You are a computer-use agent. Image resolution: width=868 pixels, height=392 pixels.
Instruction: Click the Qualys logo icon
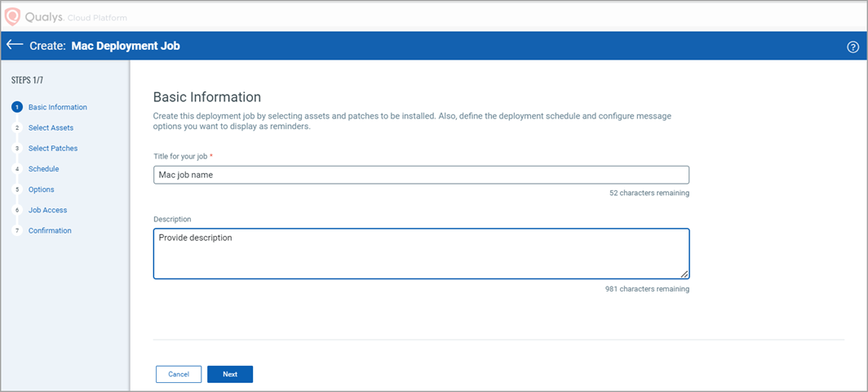point(13,16)
